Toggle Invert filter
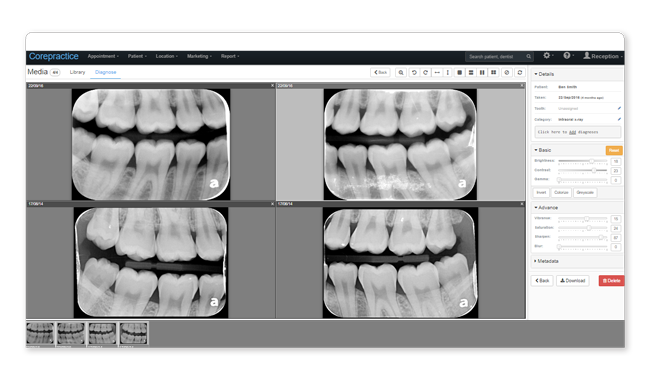This screenshot has height=380, width=650. click(541, 193)
